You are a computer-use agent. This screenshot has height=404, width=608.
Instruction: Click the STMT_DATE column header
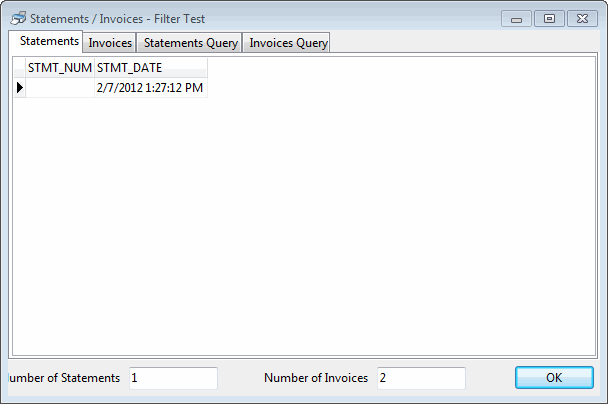151,68
